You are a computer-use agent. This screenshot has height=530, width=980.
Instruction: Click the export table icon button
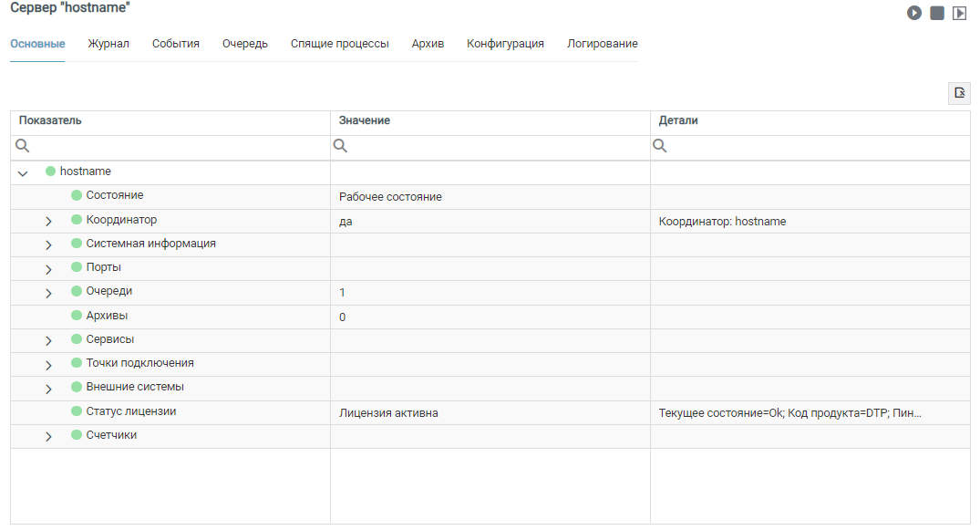(x=959, y=93)
